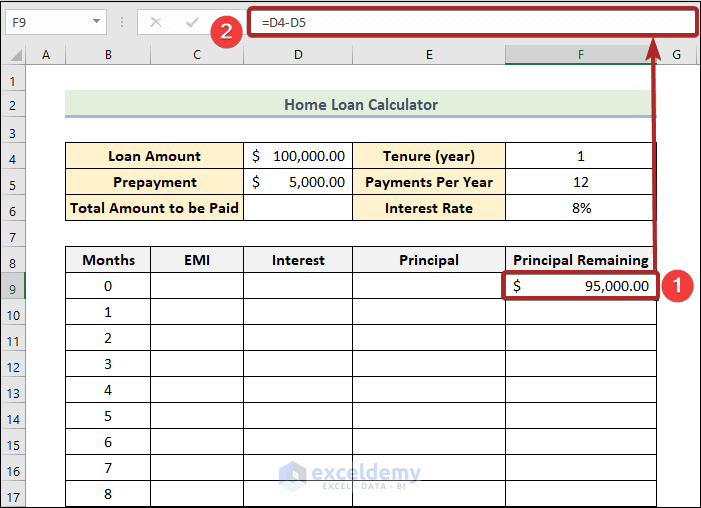Click the month 6 cell in Months column

click(x=108, y=441)
